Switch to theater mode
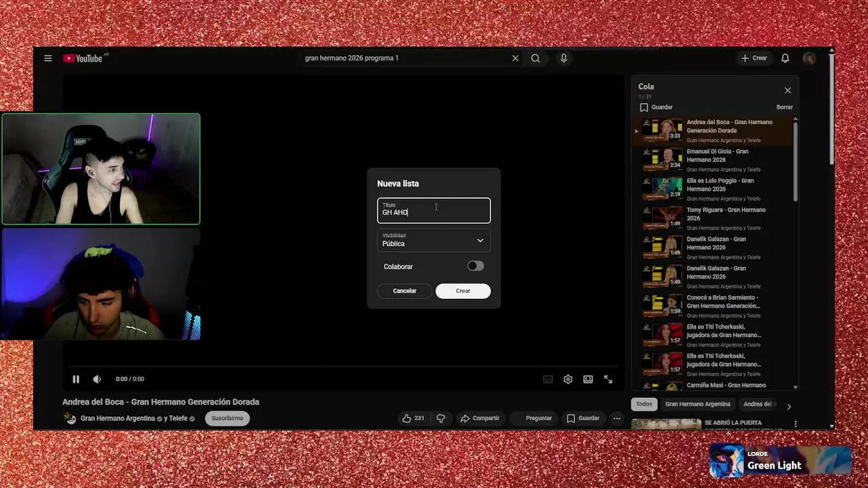 tap(588, 380)
